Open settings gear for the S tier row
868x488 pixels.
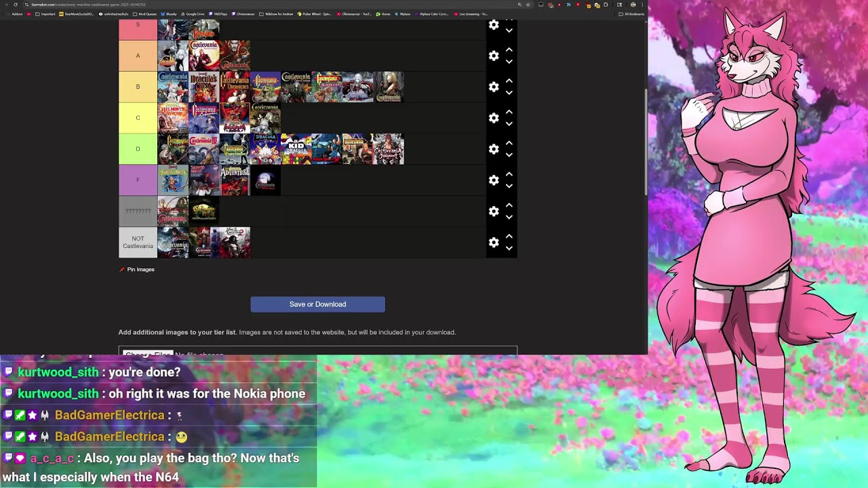click(x=494, y=25)
